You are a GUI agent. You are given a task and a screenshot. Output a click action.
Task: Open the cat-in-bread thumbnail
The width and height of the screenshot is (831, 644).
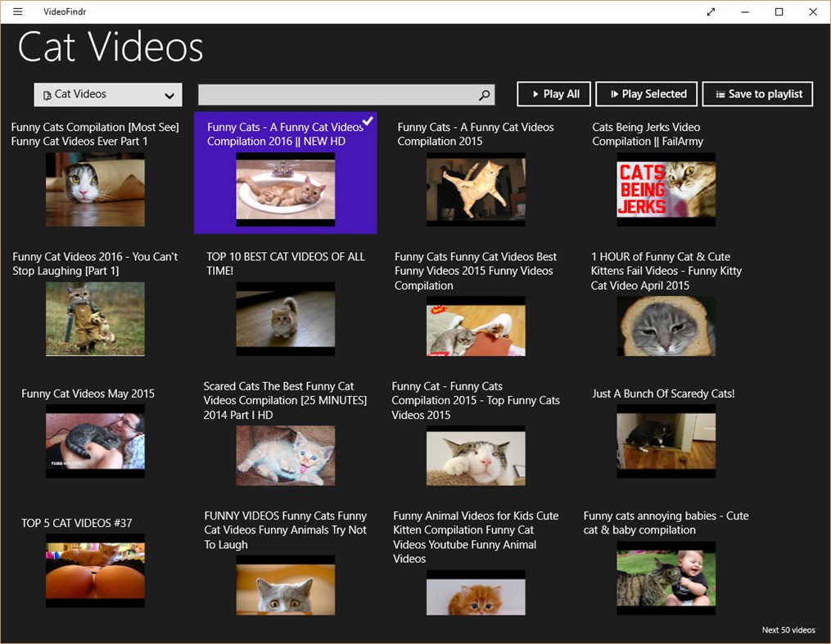666,327
